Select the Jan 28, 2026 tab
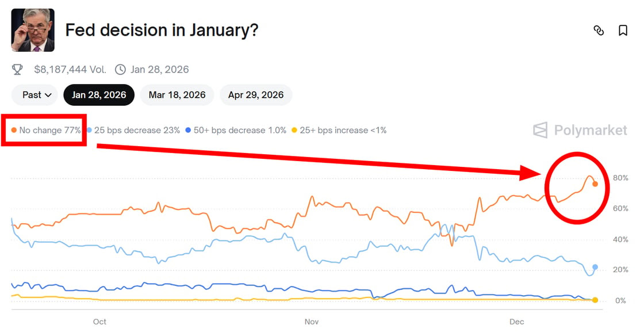The height and width of the screenshot is (332, 644). coord(99,95)
